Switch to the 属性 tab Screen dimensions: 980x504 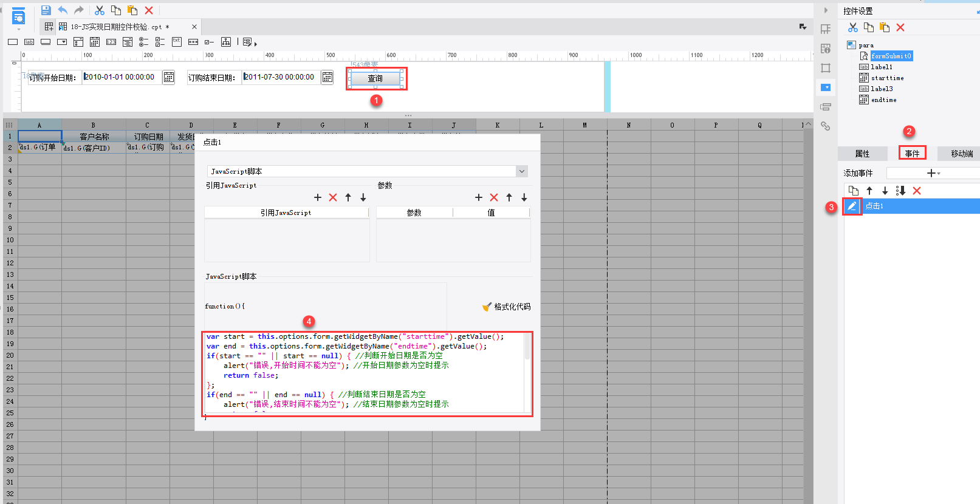pyautogui.click(x=862, y=154)
